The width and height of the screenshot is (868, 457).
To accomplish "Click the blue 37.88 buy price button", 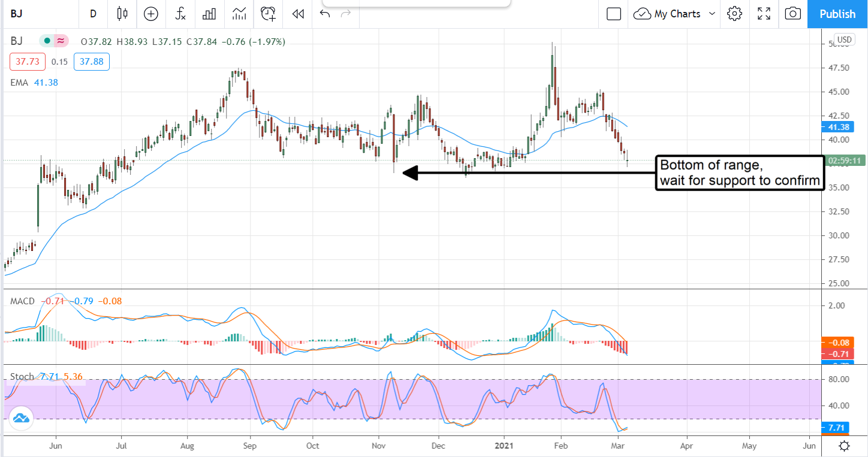I will [x=92, y=62].
